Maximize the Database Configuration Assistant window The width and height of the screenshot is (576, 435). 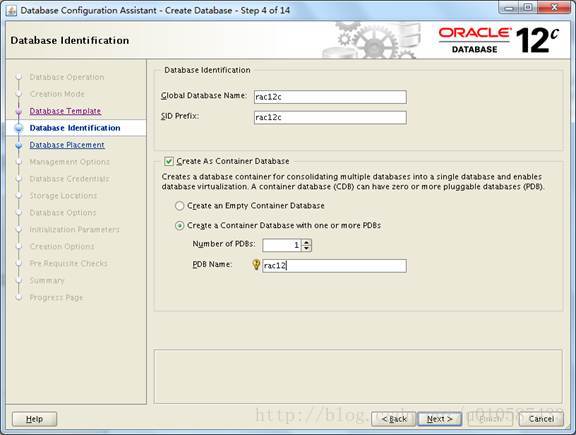coord(528,7)
